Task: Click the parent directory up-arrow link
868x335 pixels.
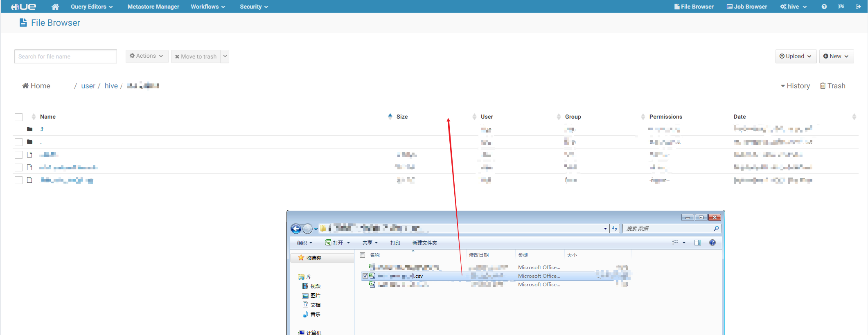Action: [x=42, y=129]
